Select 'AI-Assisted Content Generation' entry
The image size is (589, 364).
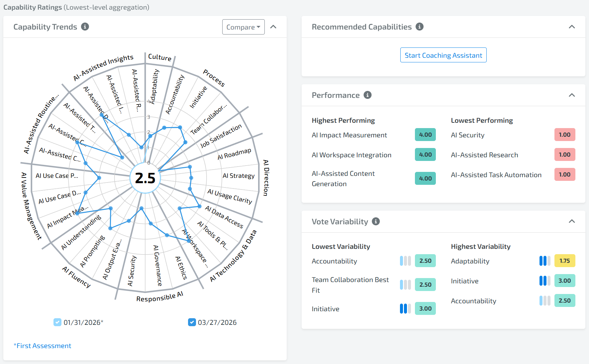coord(343,179)
